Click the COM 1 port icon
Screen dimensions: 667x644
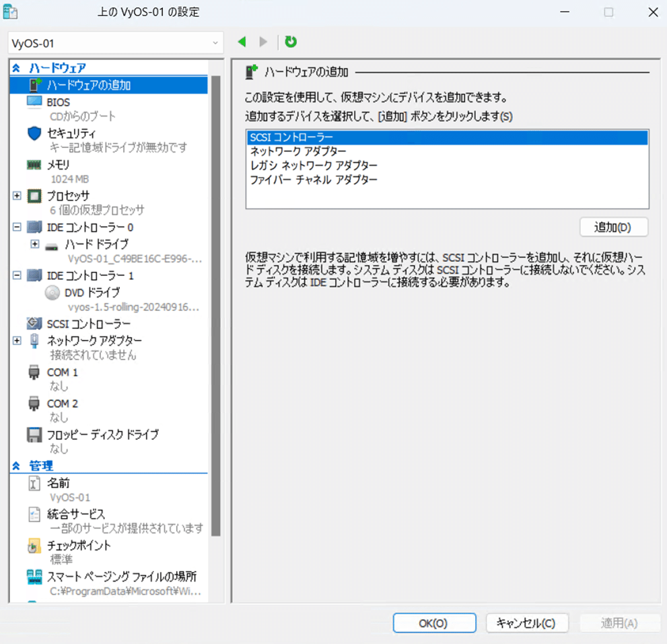[34, 372]
